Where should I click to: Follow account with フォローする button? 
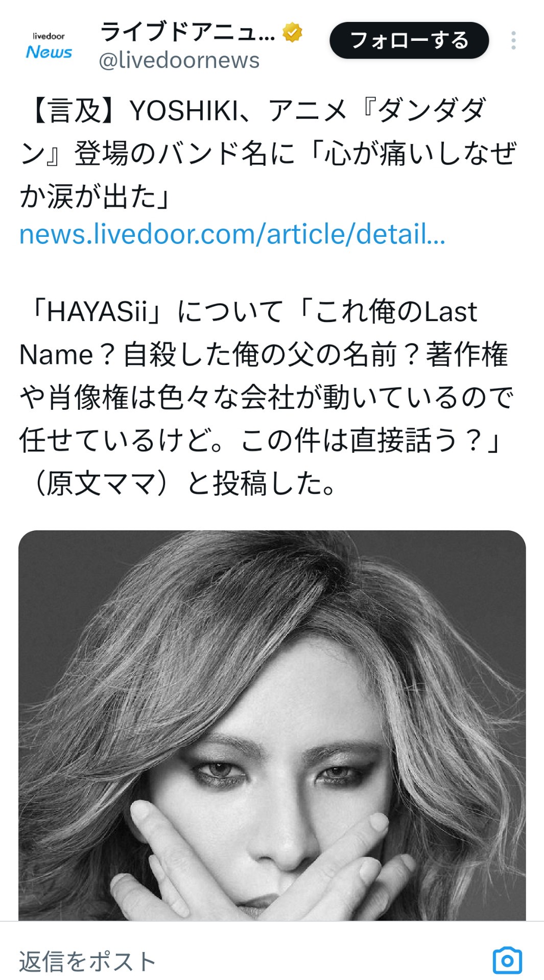click(x=409, y=40)
